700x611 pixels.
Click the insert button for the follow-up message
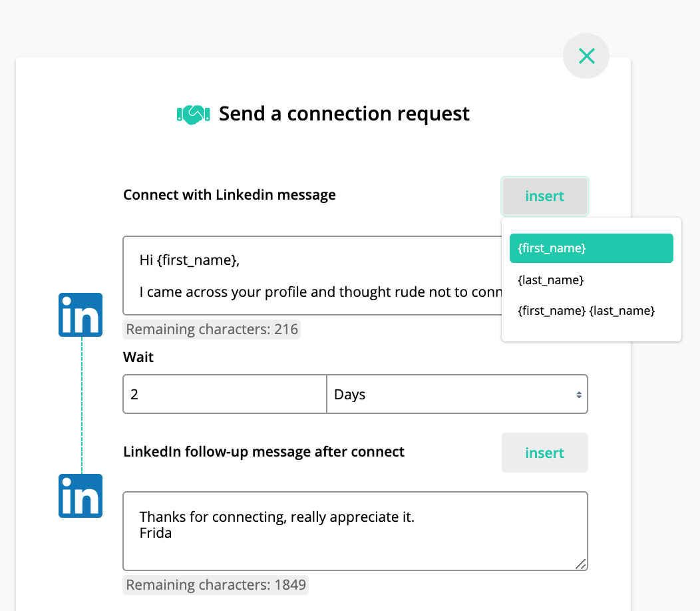(544, 453)
